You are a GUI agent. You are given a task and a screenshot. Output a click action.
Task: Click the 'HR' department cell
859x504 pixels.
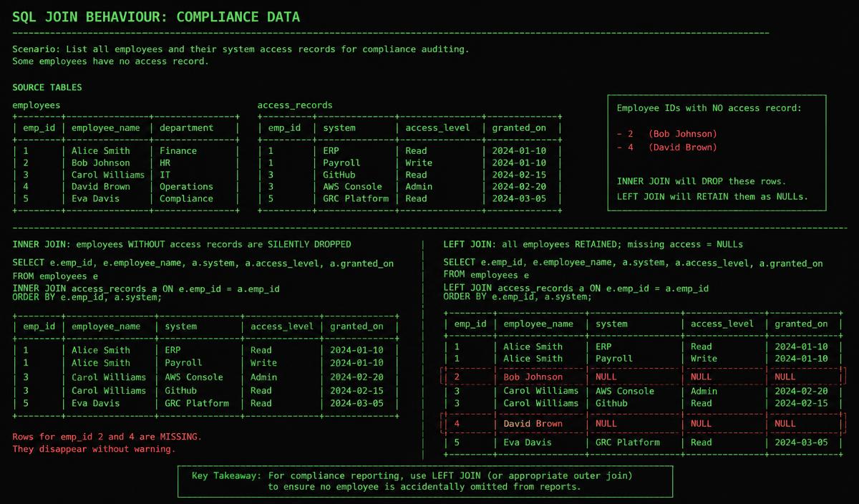[x=165, y=163]
